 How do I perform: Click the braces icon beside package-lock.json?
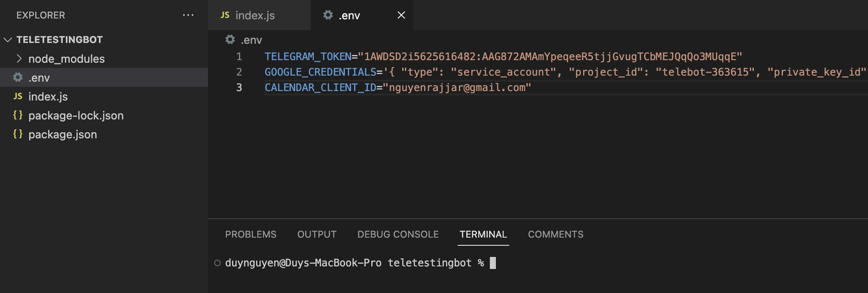tap(18, 115)
